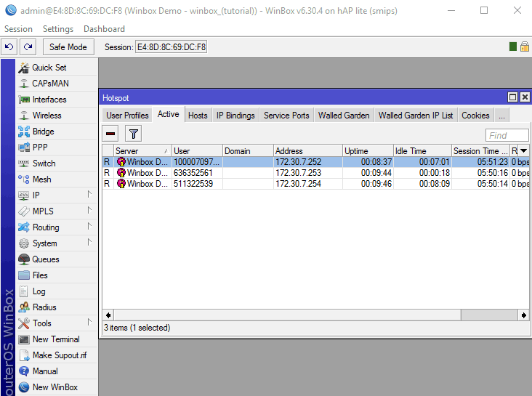Click user 100007097... cell

click(x=197, y=162)
